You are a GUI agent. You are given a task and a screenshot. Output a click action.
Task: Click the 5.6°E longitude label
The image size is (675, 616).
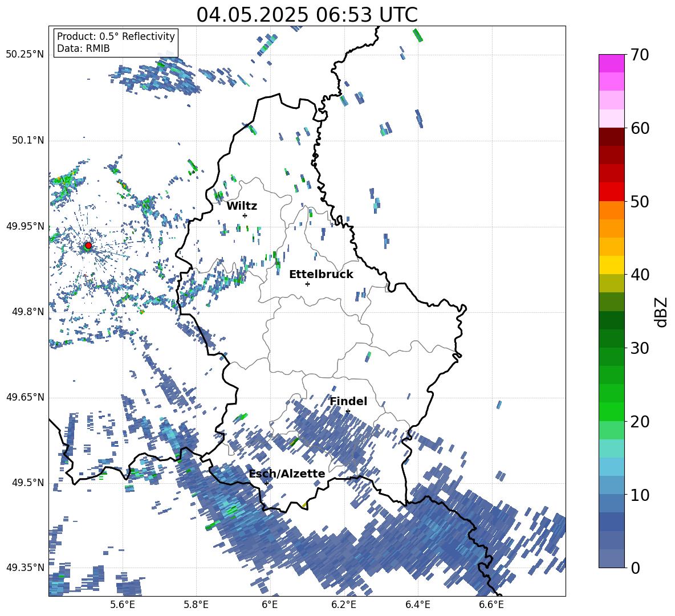tap(123, 605)
